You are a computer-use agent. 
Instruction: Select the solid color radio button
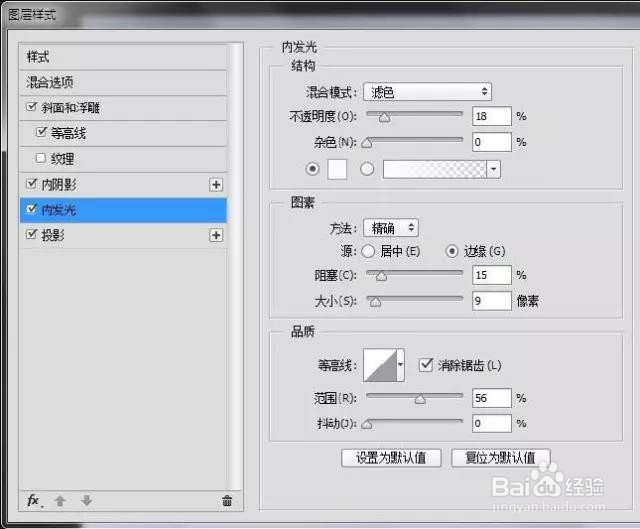tap(312, 169)
